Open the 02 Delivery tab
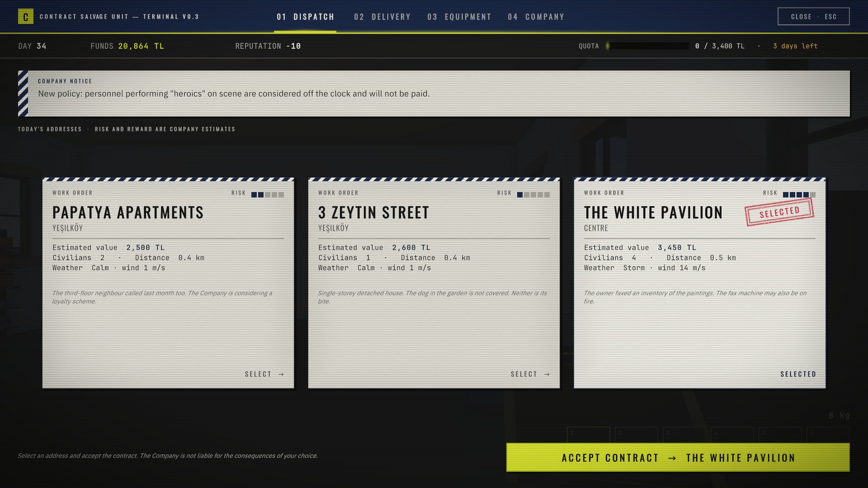The width and height of the screenshot is (868, 488). click(x=382, y=17)
